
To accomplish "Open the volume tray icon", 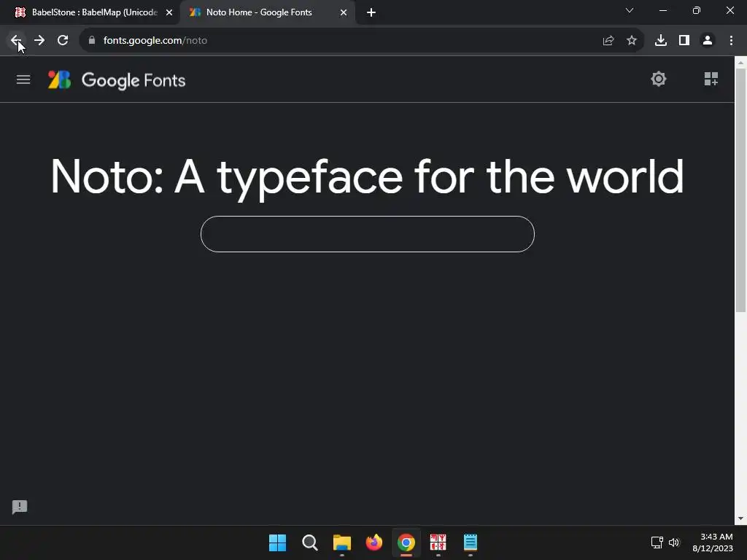I will click(673, 542).
